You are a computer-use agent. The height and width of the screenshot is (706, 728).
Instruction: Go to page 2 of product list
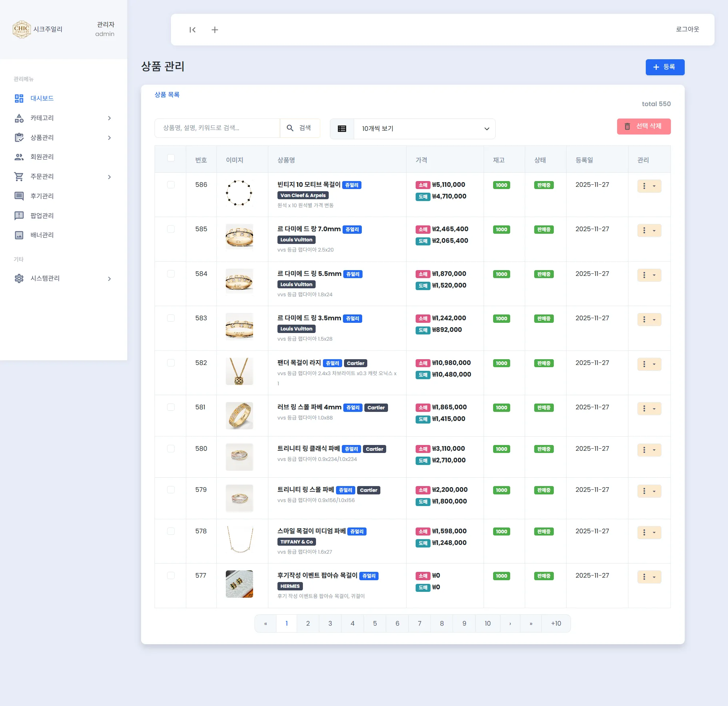pyautogui.click(x=308, y=623)
